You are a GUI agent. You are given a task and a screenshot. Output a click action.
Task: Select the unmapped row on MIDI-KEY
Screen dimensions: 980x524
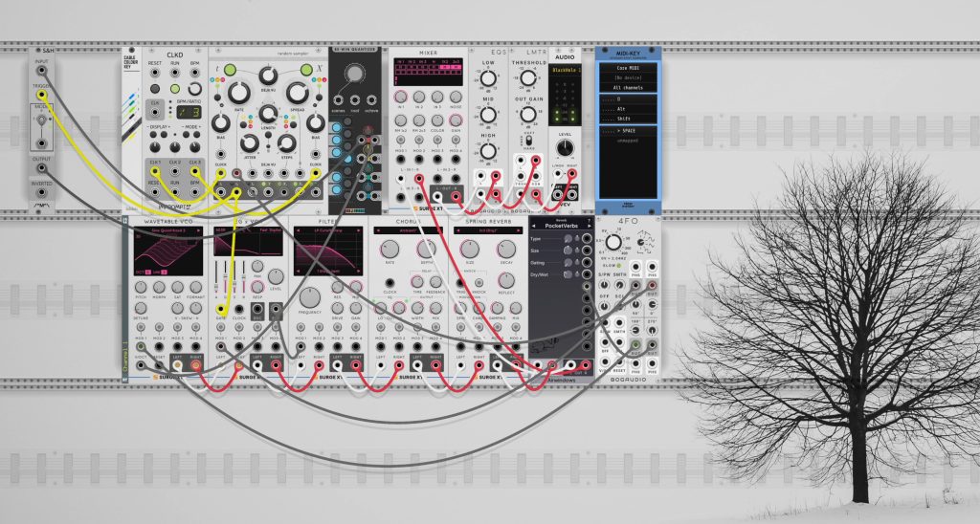[x=628, y=142]
